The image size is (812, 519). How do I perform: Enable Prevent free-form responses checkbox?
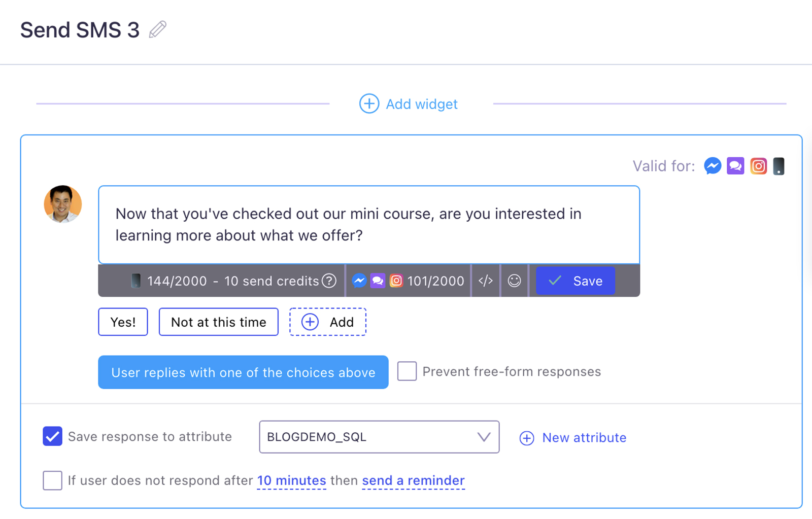click(x=407, y=371)
